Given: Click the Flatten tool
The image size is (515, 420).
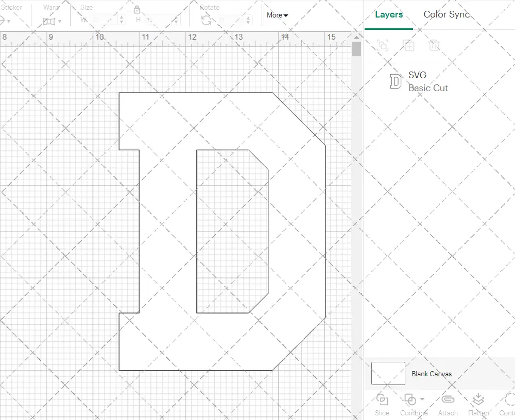Looking at the screenshot, I should coord(478,405).
